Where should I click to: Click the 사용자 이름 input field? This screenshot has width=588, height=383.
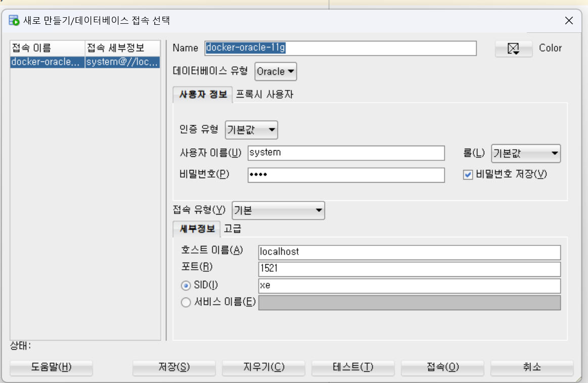tap(346, 153)
